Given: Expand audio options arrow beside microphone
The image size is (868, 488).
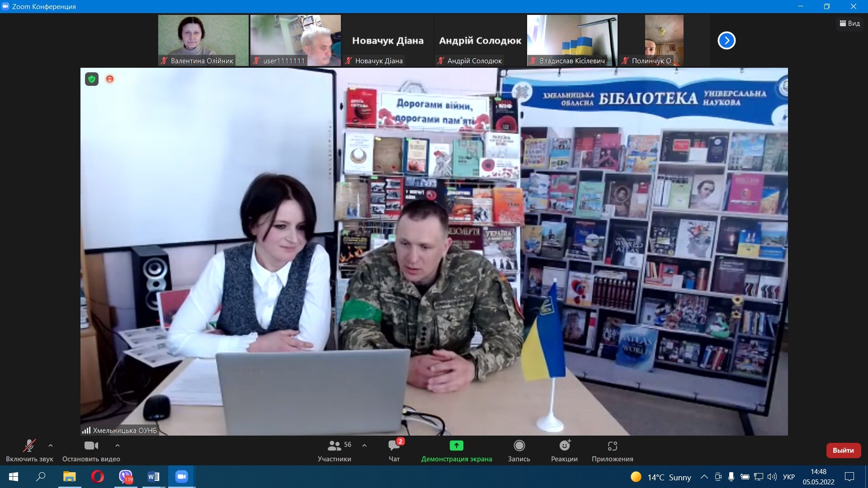Looking at the screenshot, I should pos(51,446).
